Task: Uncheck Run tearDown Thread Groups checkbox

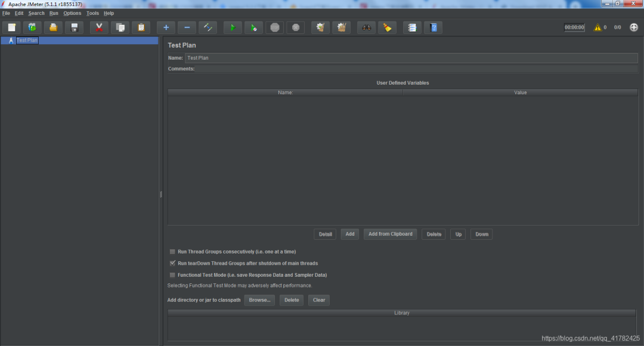Action: 172,263
